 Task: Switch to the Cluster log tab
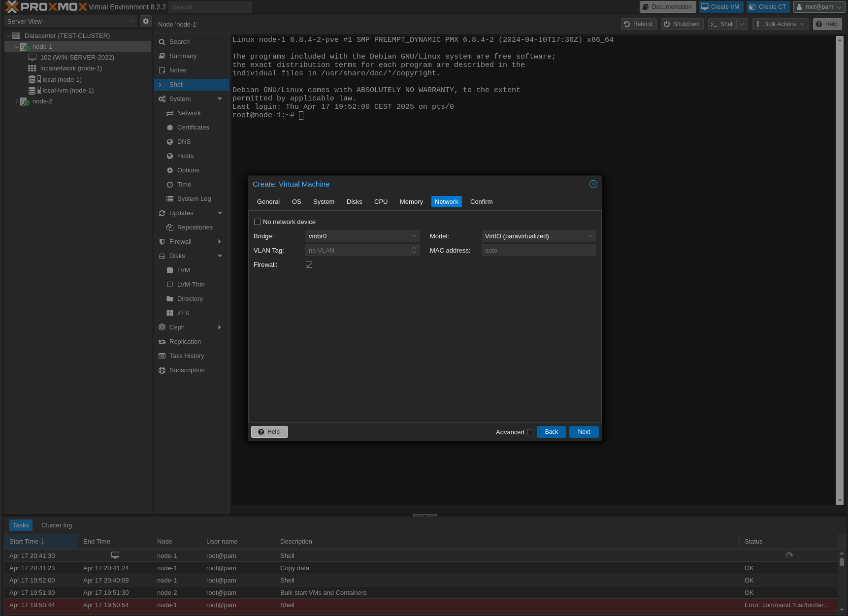point(56,525)
